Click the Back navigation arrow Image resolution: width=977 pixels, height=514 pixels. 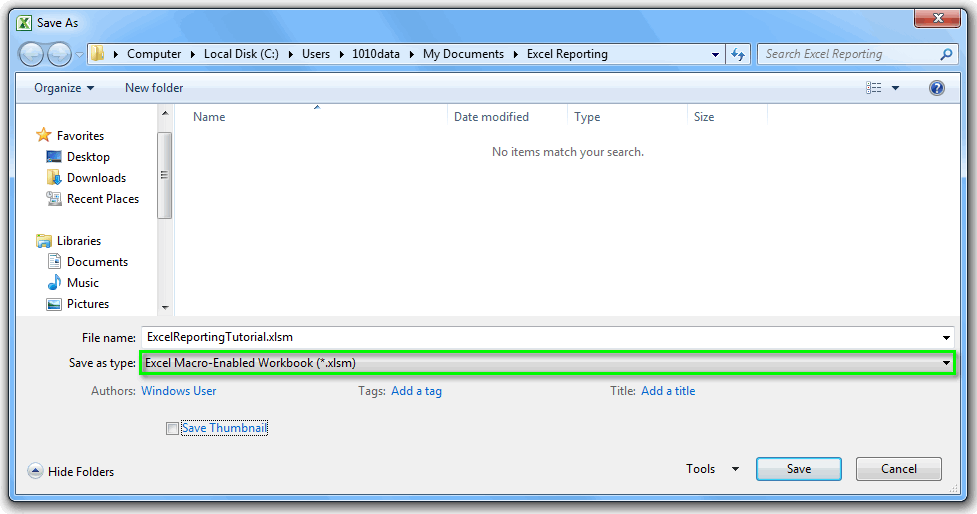pos(32,54)
